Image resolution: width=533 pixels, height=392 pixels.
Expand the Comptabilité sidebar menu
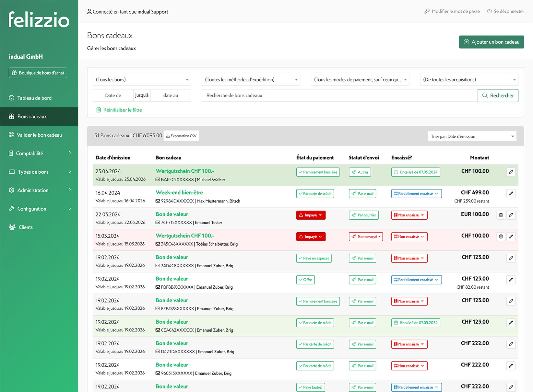click(39, 153)
